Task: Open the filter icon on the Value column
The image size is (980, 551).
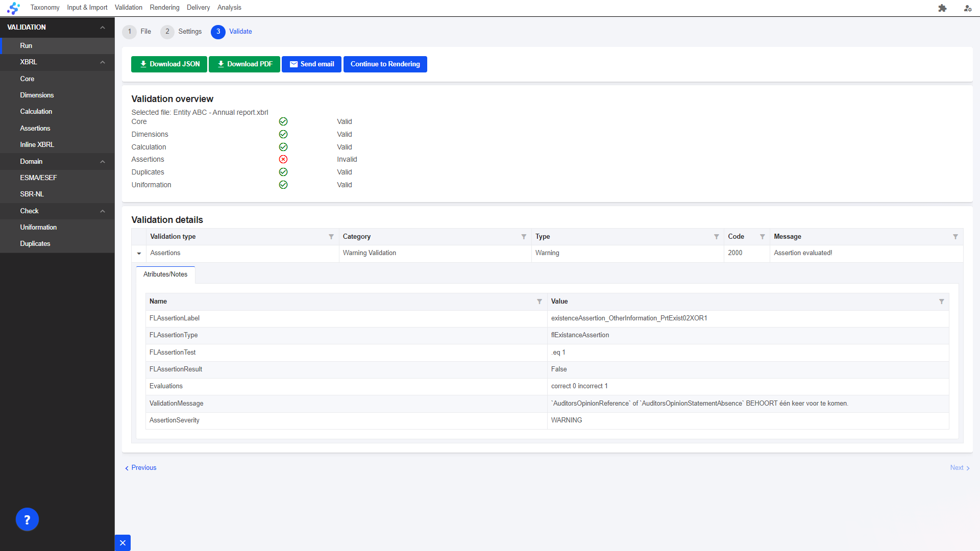Action: pos(942,302)
